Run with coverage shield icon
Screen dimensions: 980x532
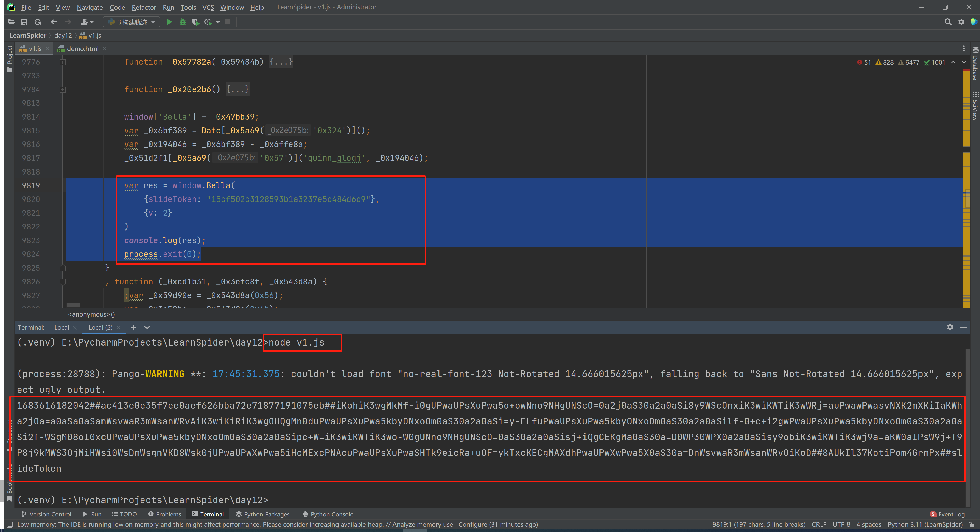pos(196,22)
